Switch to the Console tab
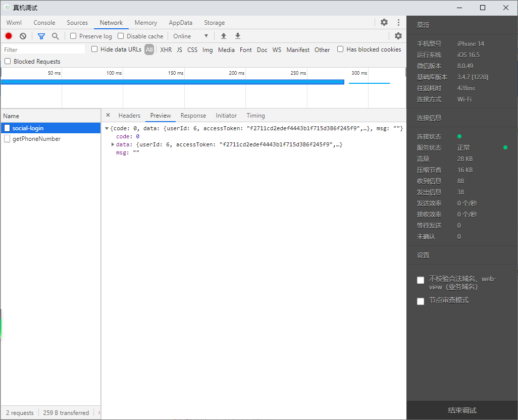Viewport: 518px width, 420px height. point(44,22)
